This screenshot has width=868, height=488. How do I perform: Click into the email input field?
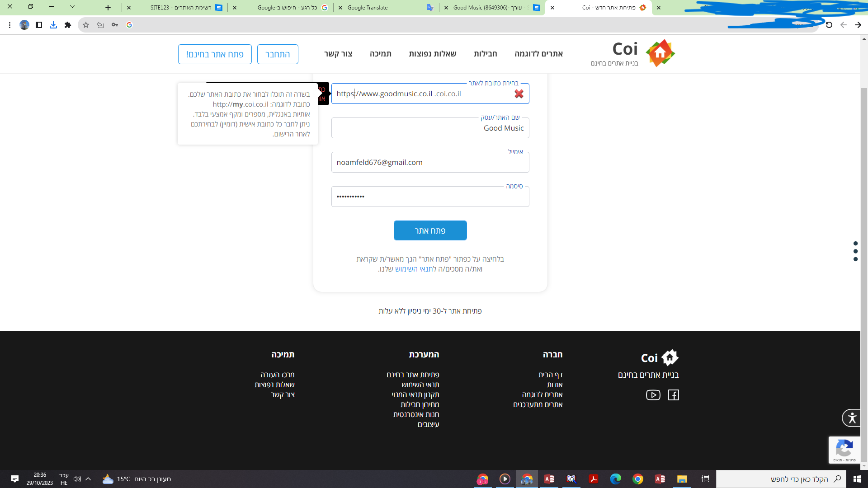click(429, 162)
